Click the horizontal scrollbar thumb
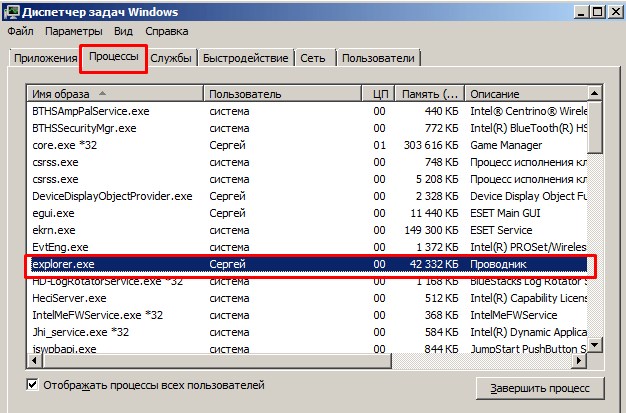626x413 pixels. coord(216,361)
